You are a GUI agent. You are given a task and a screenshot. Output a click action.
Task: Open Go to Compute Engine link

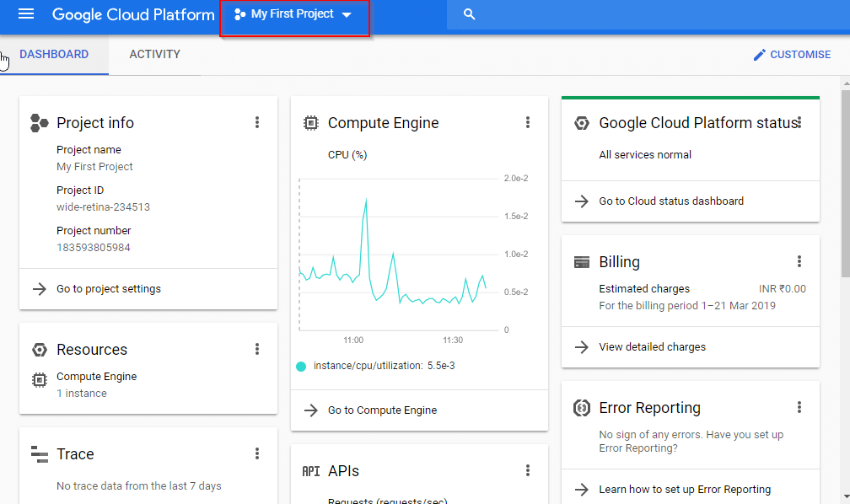(382, 410)
